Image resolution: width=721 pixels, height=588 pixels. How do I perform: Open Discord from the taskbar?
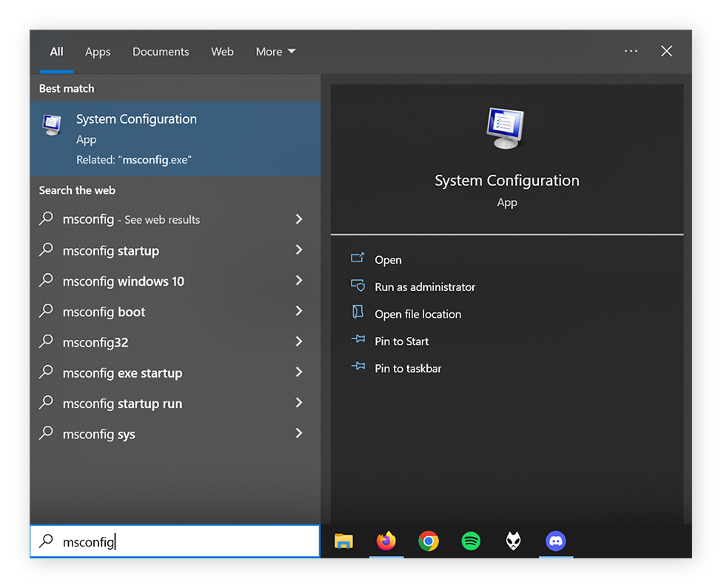(x=556, y=541)
